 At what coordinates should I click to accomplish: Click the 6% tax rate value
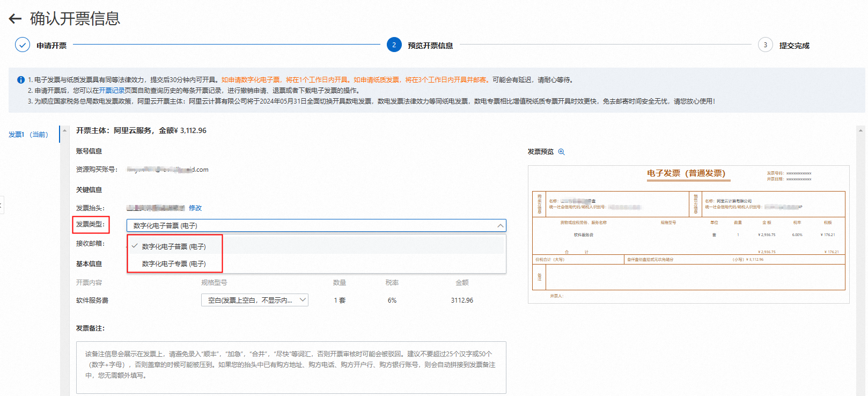392,300
